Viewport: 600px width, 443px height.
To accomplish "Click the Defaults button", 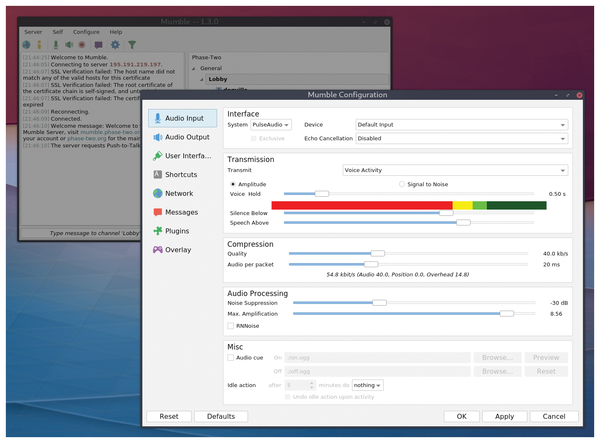I will [x=221, y=416].
